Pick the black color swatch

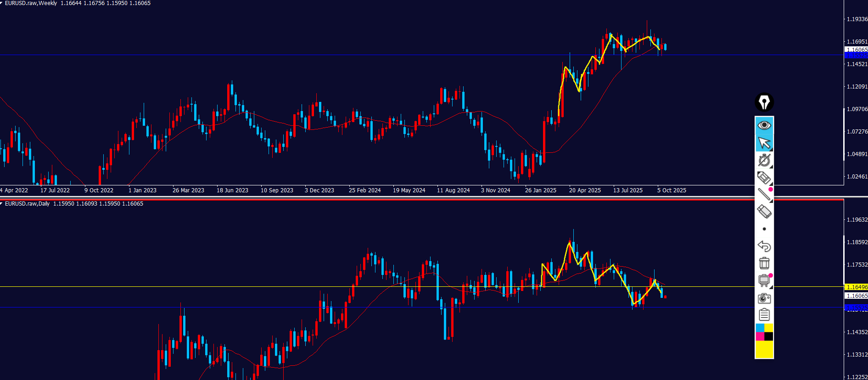click(769, 336)
